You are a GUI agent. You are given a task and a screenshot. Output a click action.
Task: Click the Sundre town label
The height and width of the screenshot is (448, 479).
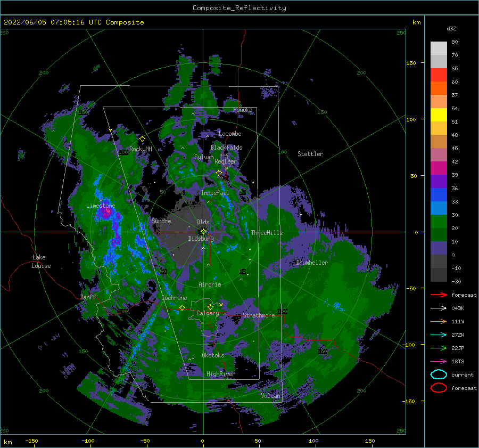tap(161, 221)
